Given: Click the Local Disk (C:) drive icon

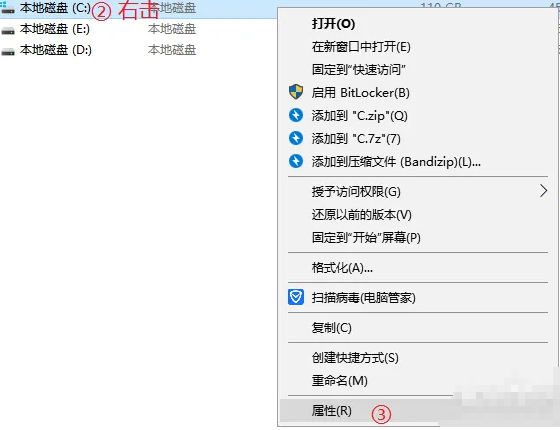Looking at the screenshot, I should (x=8, y=8).
